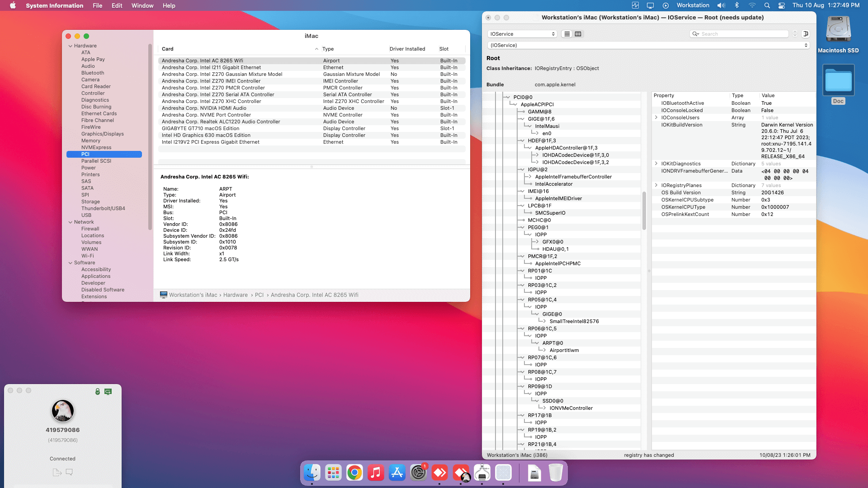
Task: Open App Store from the Dock
Action: point(397,473)
